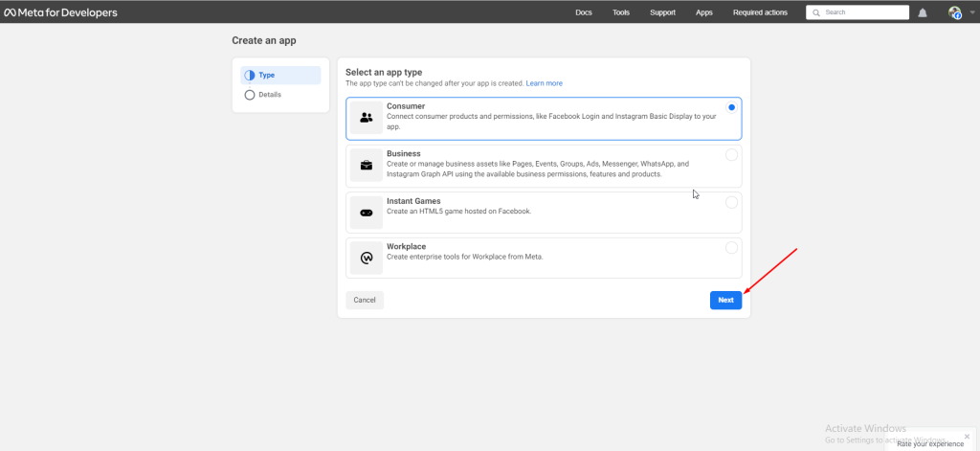The width and height of the screenshot is (980, 451).
Task: Click the Workplace logo icon
Action: (367, 258)
